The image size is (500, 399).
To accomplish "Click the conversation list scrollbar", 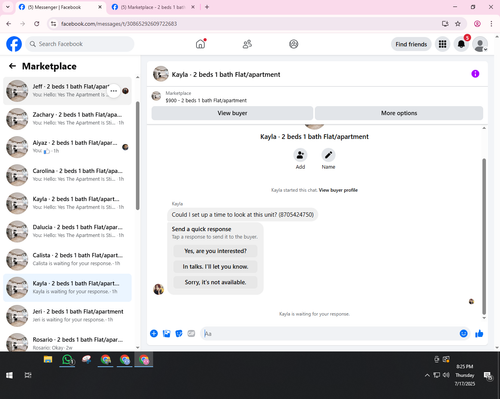I will pos(137,156).
